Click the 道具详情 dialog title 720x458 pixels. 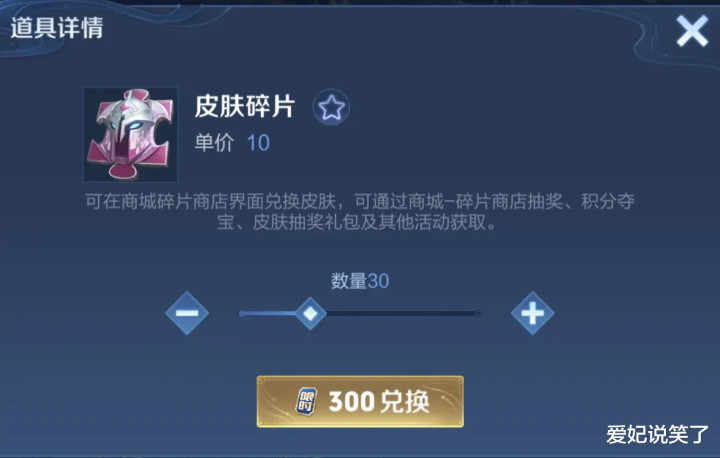pos(57,28)
